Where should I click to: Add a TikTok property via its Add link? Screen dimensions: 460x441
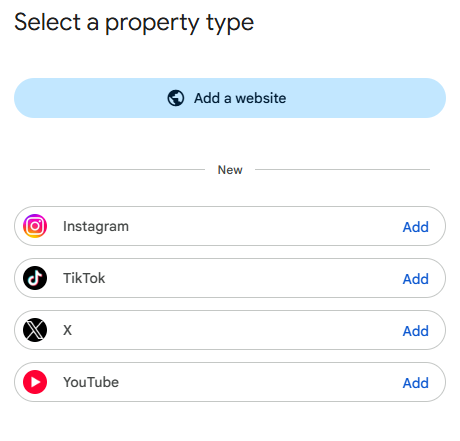[x=415, y=279]
